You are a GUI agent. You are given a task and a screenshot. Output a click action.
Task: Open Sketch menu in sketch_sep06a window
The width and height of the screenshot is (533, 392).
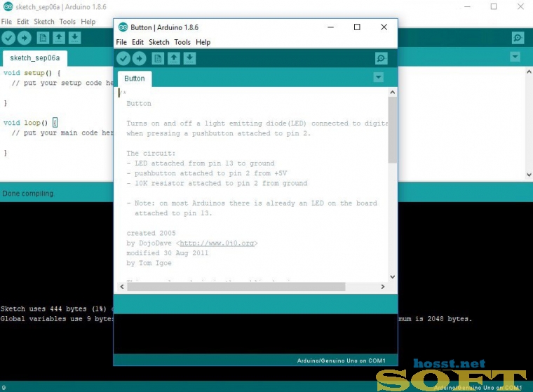point(44,22)
